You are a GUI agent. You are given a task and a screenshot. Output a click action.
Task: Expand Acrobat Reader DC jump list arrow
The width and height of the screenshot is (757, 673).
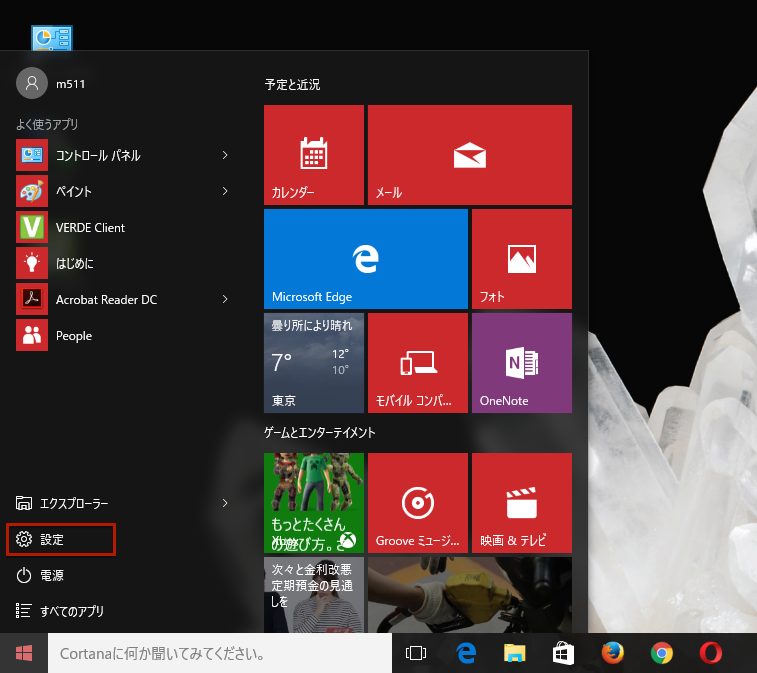(225, 299)
